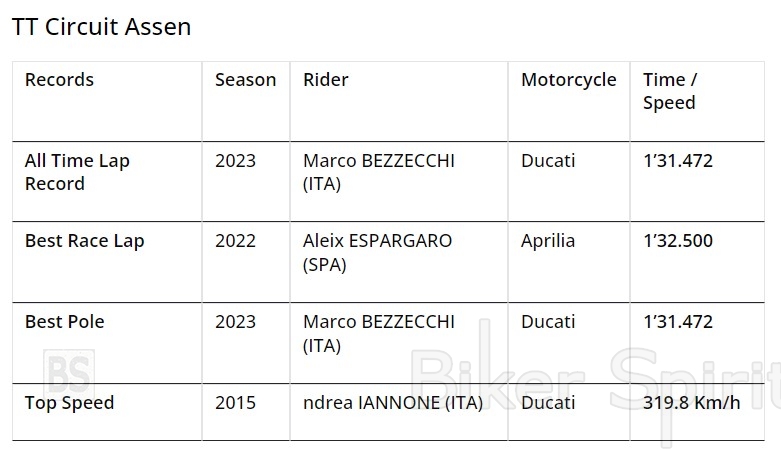The height and width of the screenshot is (451, 781).
Task: Select the IANNONE rider cell
Action: (392, 403)
